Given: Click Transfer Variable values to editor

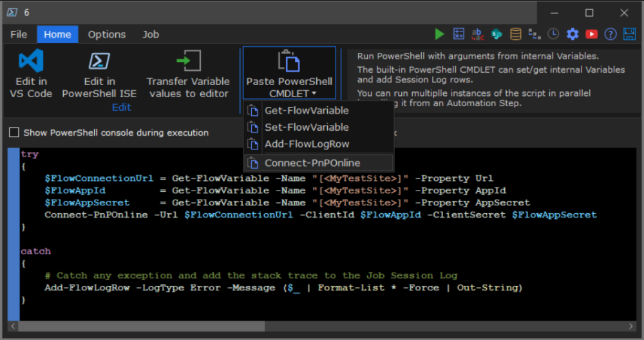Looking at the screenshot, I should 187,74.
